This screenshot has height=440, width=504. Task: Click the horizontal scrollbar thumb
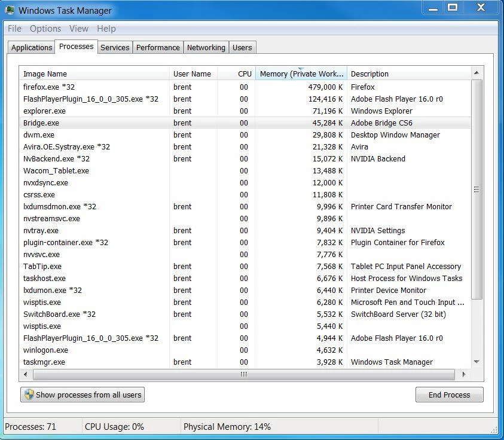244,374
